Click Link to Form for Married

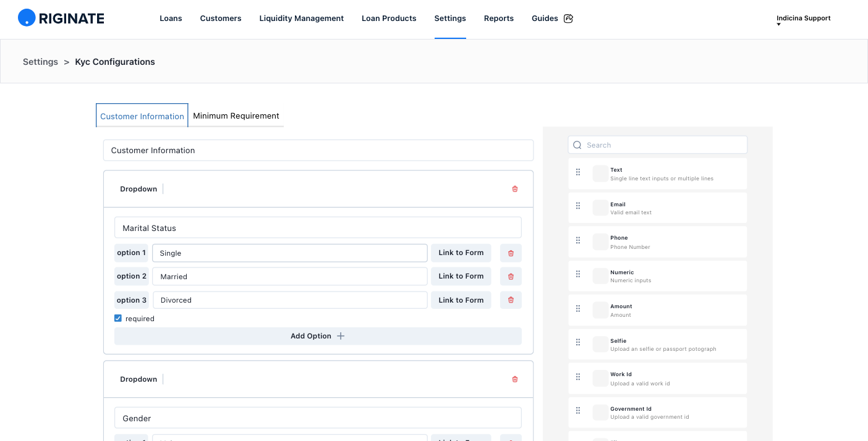tap(461, 276)
